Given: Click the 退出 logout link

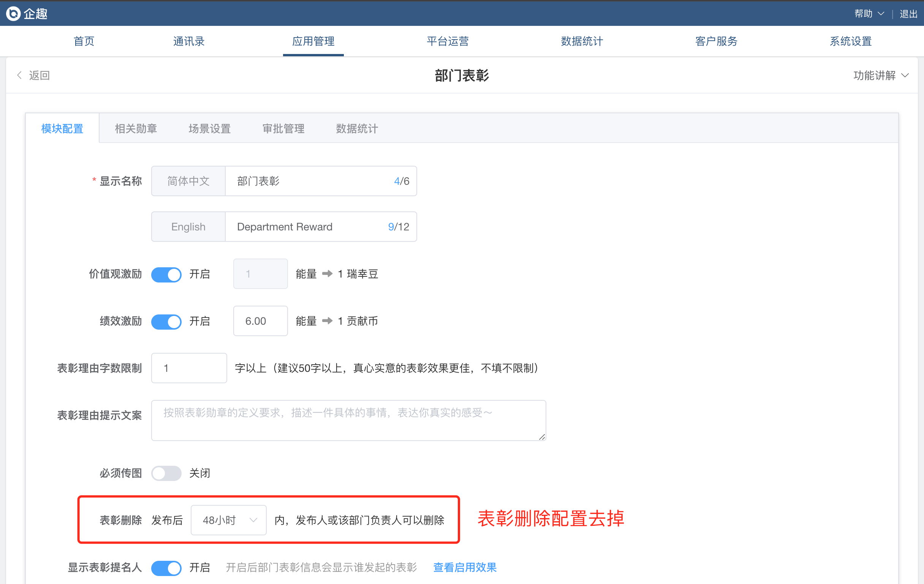Looking at the screenshot, I should [908, 14].
